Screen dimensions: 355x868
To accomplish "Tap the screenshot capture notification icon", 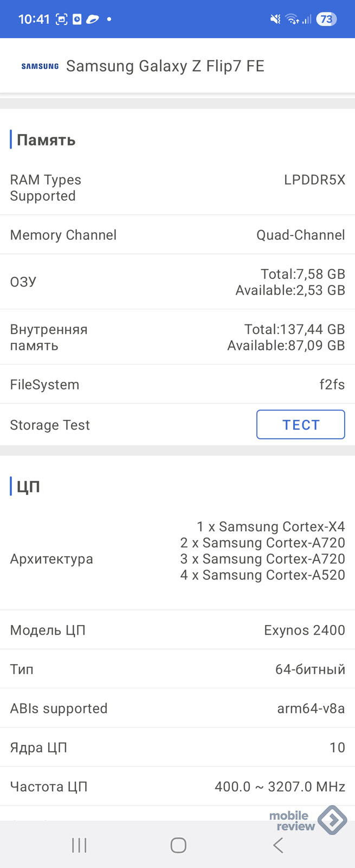I will 62,20.
